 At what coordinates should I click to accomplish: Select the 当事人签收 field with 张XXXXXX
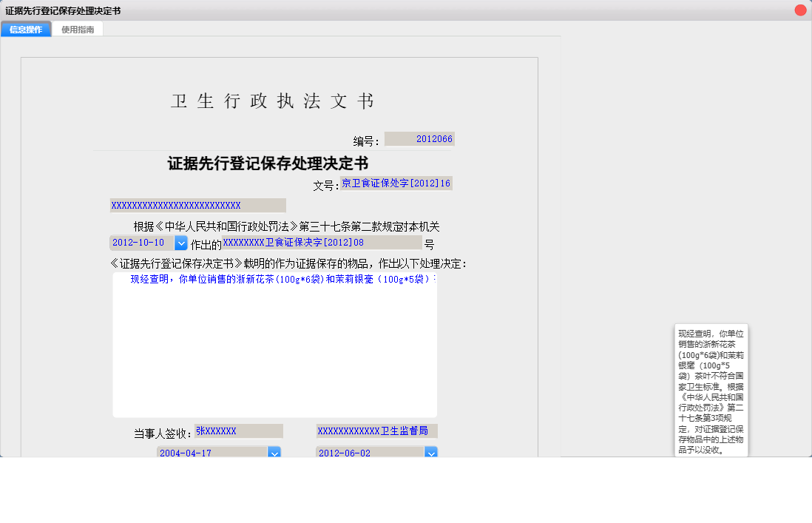pos(238,431)
